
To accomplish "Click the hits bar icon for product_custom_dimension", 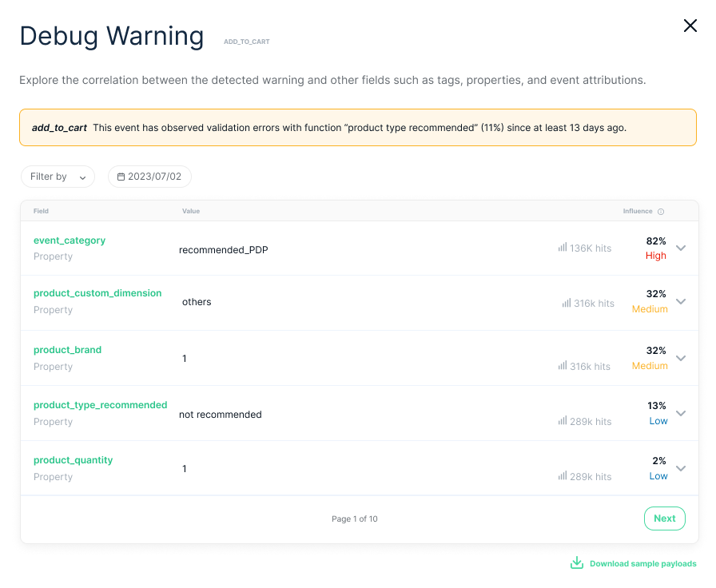I will (x=567, y=304).
